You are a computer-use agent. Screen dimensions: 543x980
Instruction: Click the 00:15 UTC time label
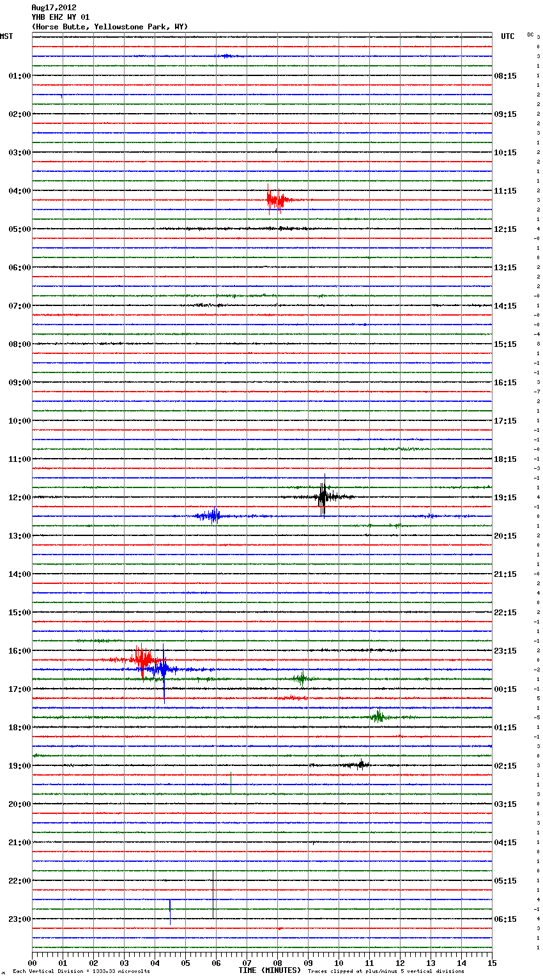(505, 689)
